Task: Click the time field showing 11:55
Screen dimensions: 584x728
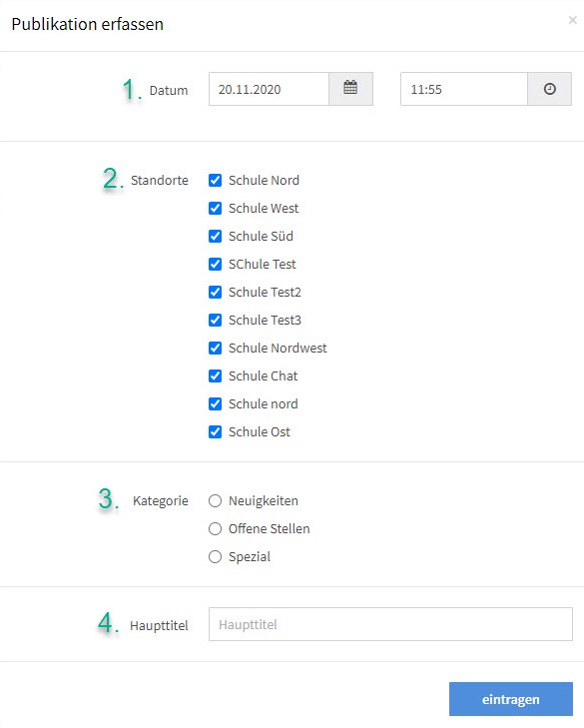Action: tap(464, 89)
